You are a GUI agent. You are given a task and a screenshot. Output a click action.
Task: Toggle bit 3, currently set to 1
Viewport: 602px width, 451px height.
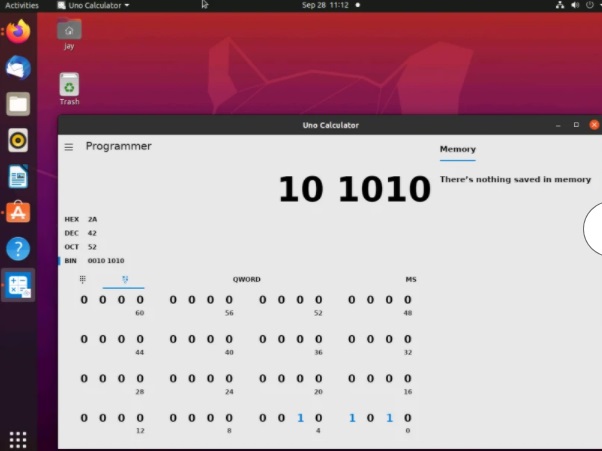(352, 418)
